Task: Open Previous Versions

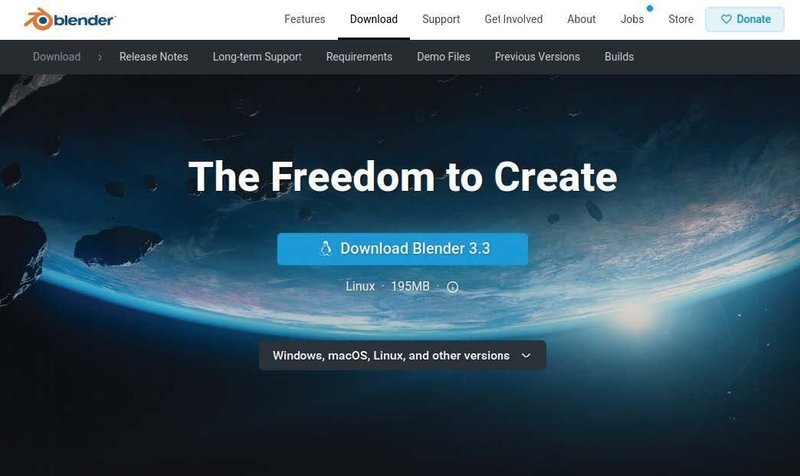Action: (x=537, y=57)
